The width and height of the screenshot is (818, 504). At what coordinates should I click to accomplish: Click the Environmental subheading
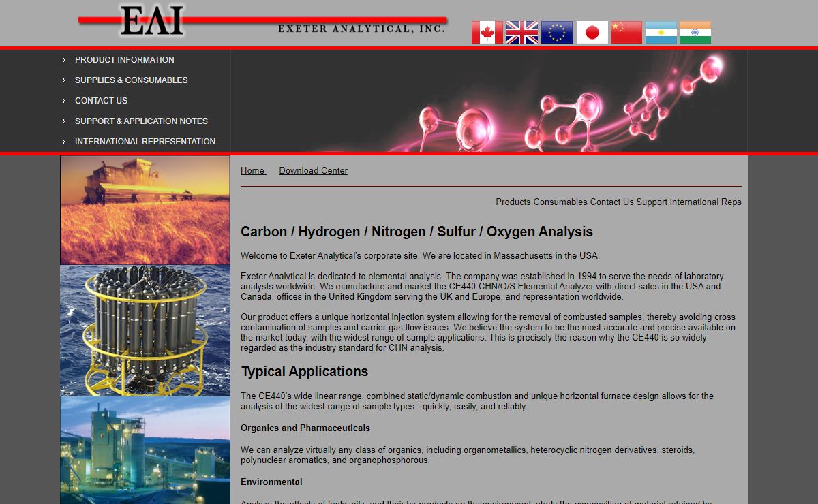[271, 482]
